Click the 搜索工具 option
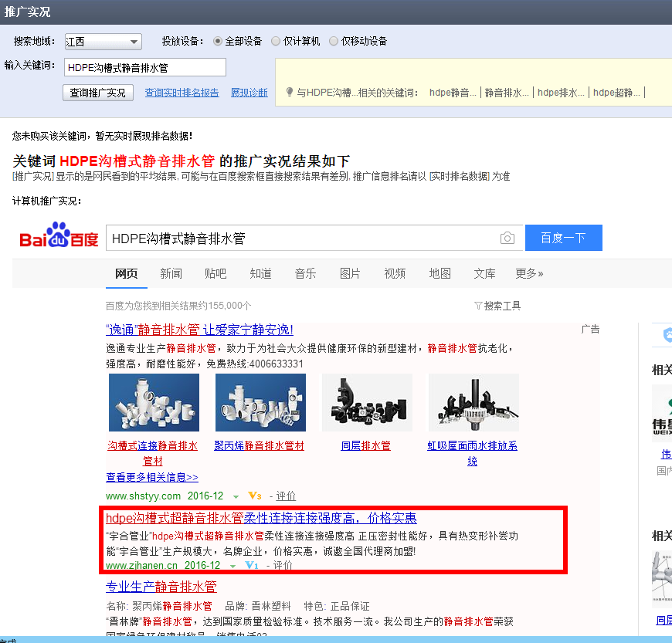 [502, 306]
